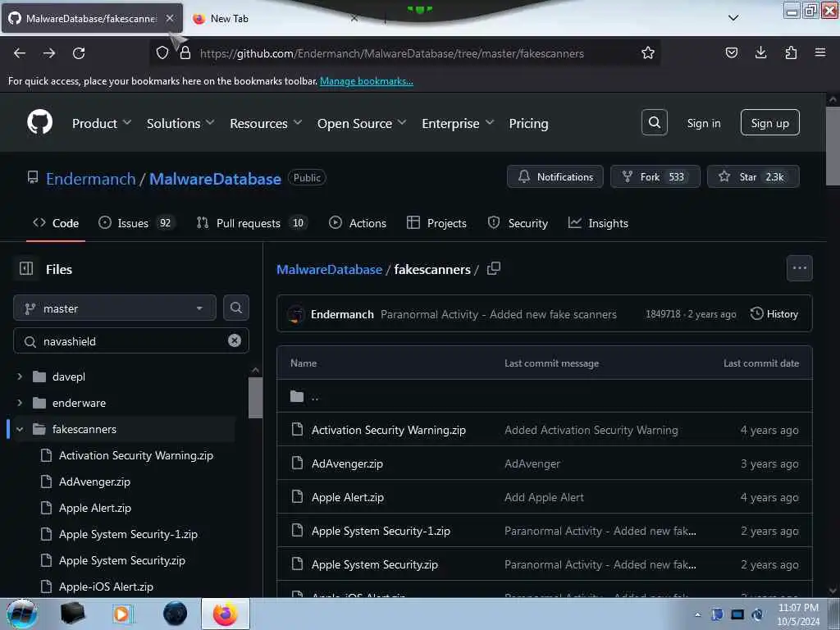Open the Product dropdown menu
Viewport: 840px width, 630px height.
coord(102,123)
